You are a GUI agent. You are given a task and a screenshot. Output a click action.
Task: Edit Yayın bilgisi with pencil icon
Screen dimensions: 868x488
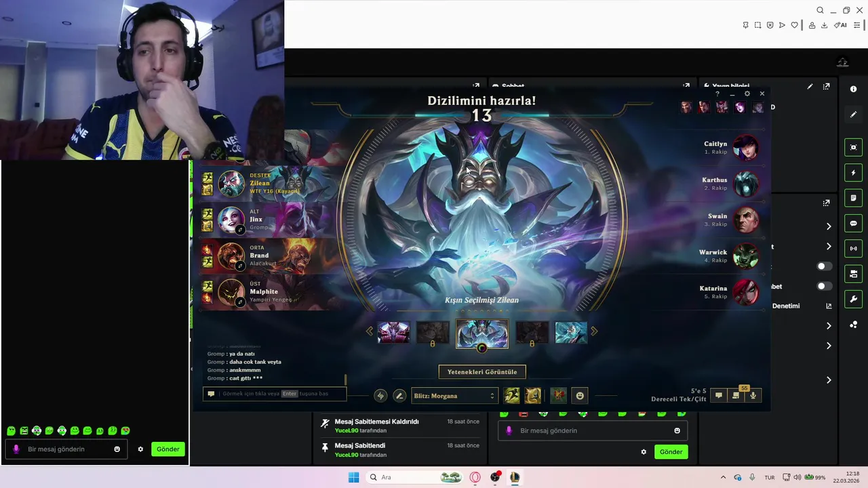(x=810, y=87)
